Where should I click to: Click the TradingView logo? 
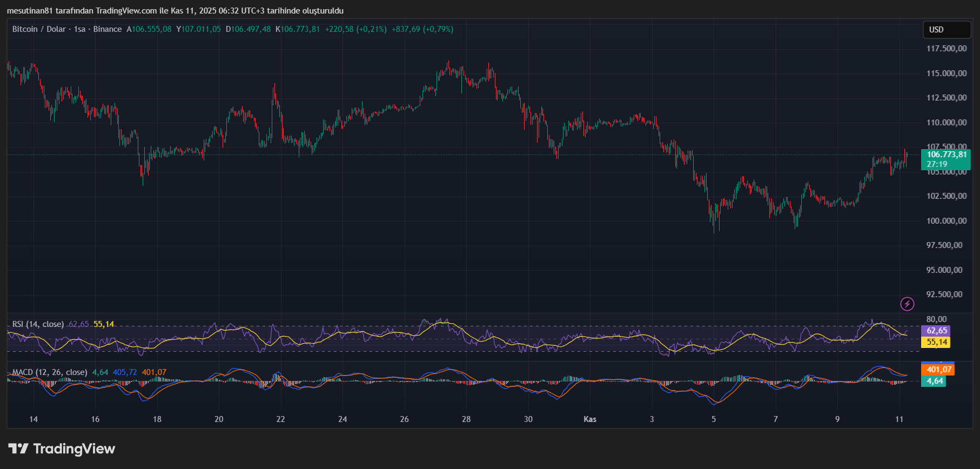pos(62,449)
